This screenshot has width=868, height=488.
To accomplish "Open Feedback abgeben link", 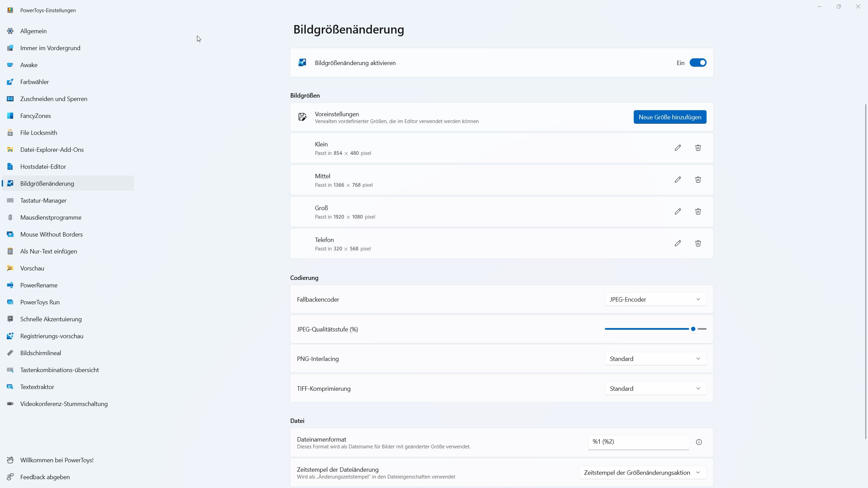I will click(45, 477).
